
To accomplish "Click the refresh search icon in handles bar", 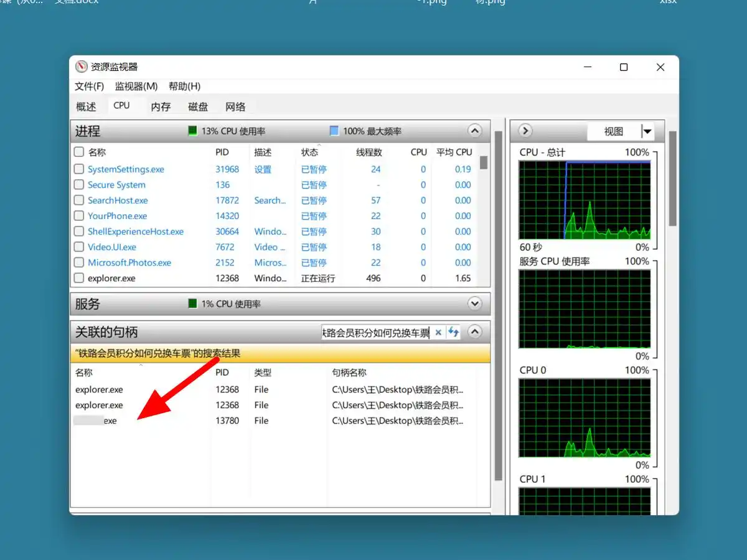I will coord(453,332).
